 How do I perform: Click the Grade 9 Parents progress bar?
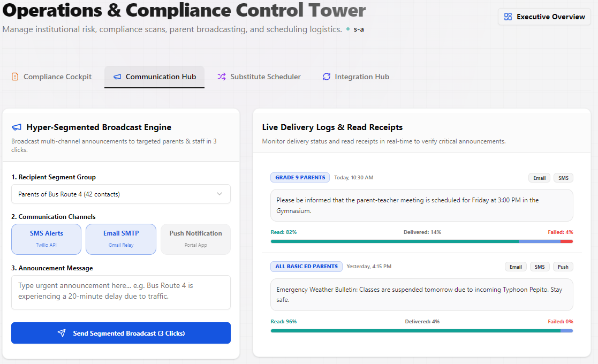[x=422, y=241]
